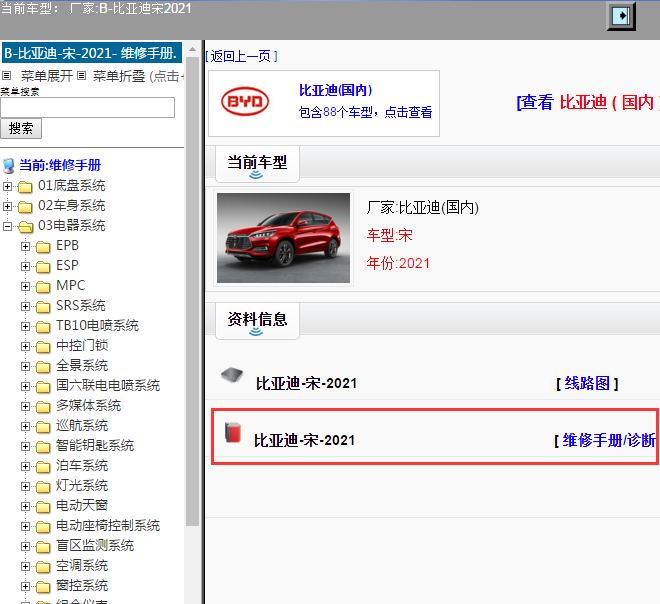Click 菜单展开 to expand all menus
660x604 pixels.
pyautogui.click(x=46, y=76)
